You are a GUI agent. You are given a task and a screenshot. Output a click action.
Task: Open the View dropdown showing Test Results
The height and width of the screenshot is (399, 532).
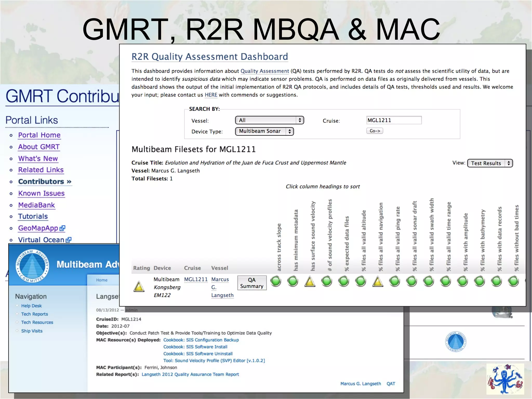(x=490, y=163)
